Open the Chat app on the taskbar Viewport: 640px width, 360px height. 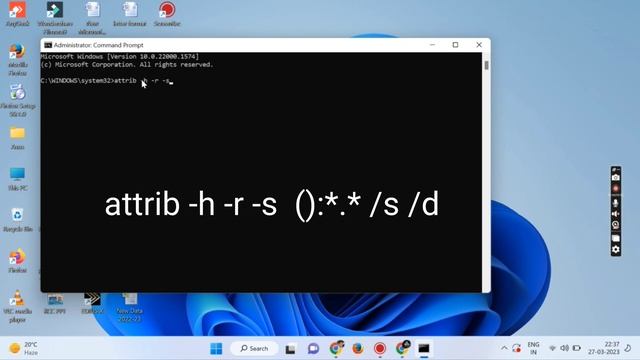(313, 349)
